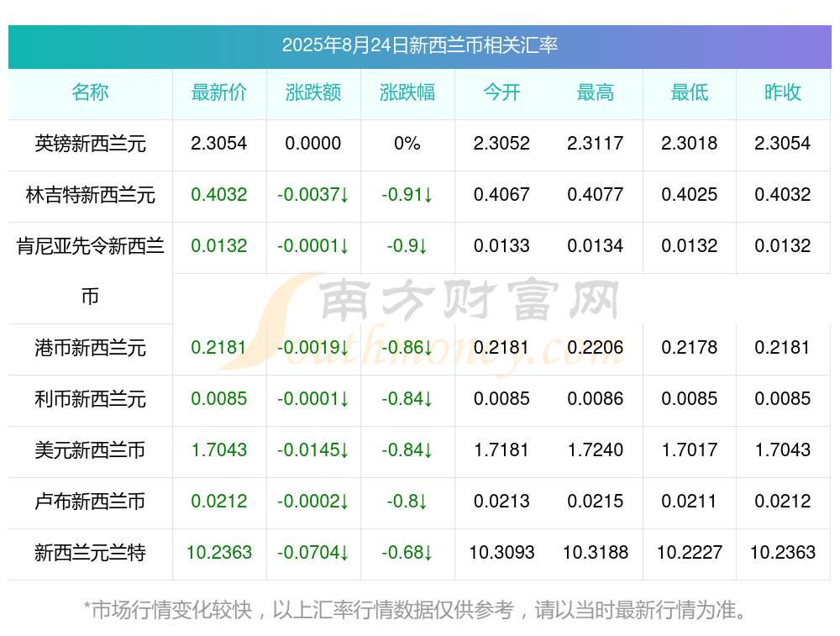The height and width of the screenshot is (636, 840).
Task: Select the -0.0145↓ change amount
Action: tap(312, 449)
